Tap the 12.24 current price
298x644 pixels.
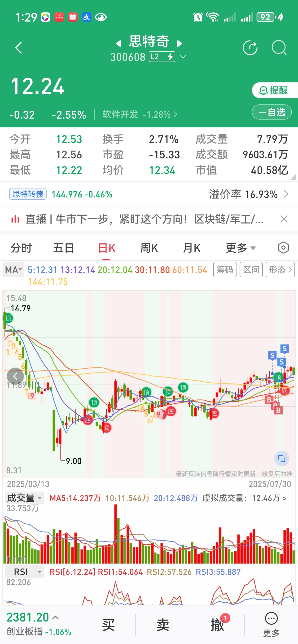click(x=37, y=86)
